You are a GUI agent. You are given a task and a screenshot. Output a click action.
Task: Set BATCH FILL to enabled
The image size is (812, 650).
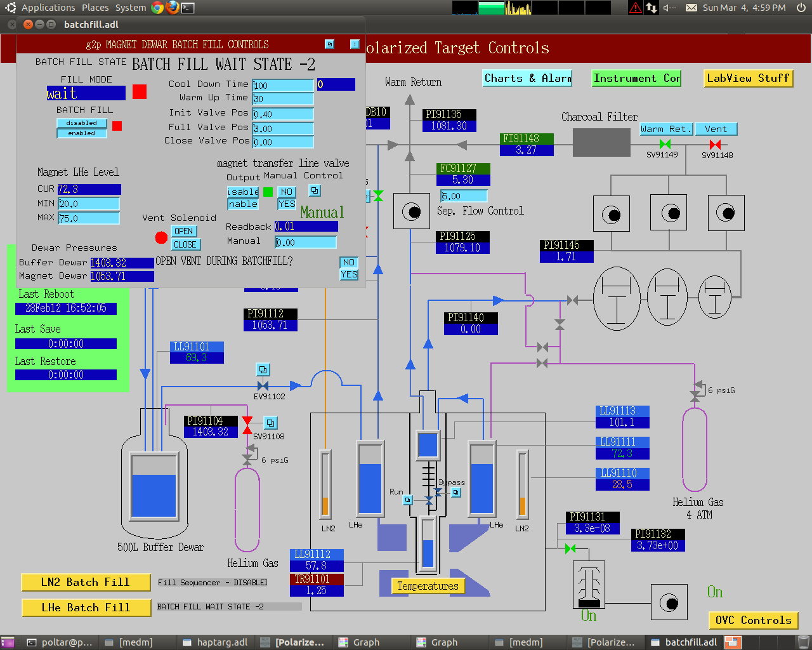tap(82, 133)
